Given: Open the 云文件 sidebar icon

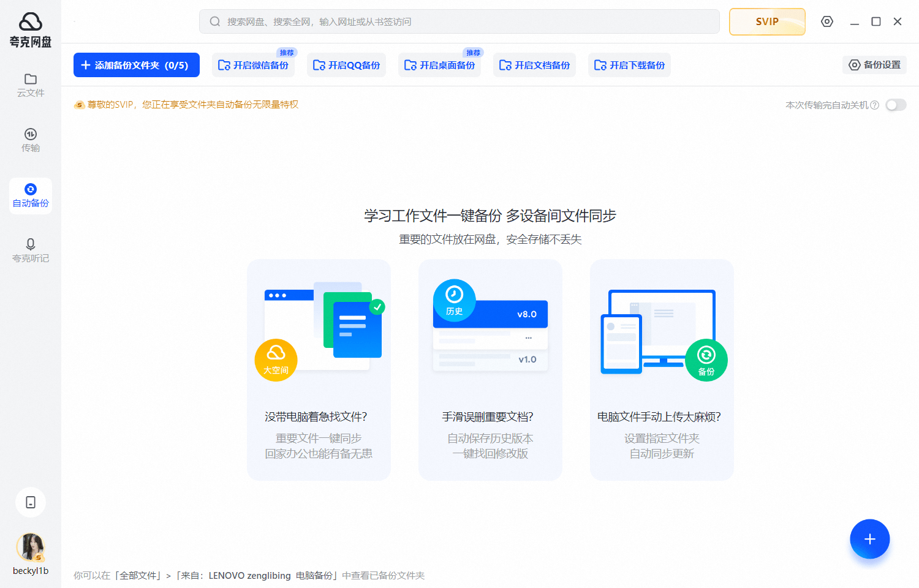Looking at the screenshot, I should [31, 85].
